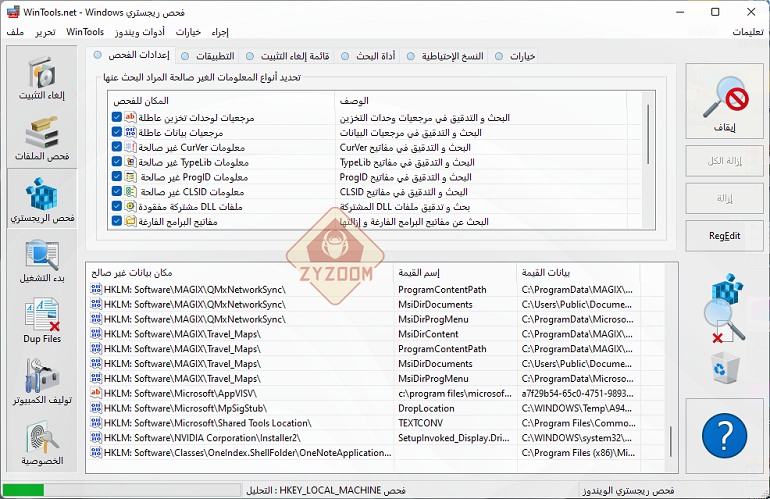
Task: Click icon beside invalid ProgID information row
Action: [130, 176]
